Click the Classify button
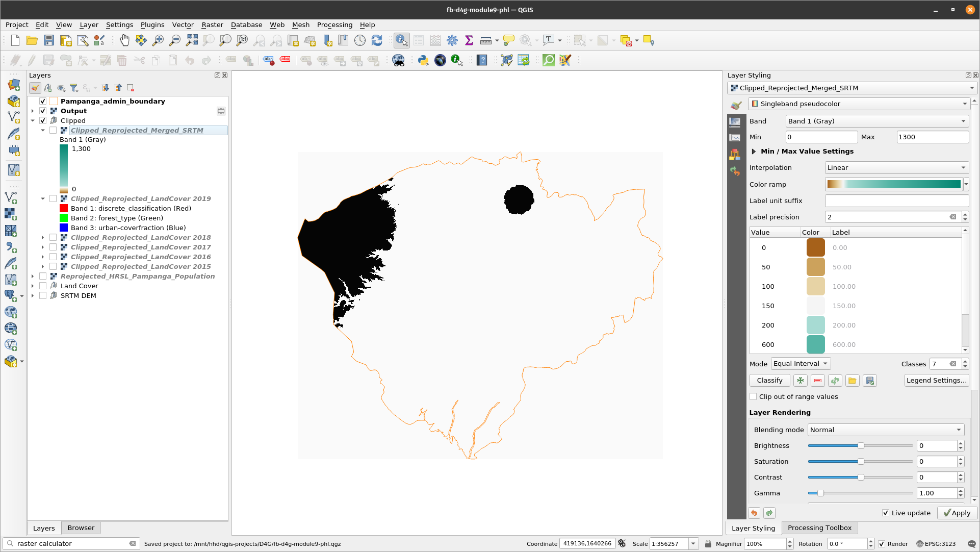This screenshot has height=552, width=980. click(769, 381)
